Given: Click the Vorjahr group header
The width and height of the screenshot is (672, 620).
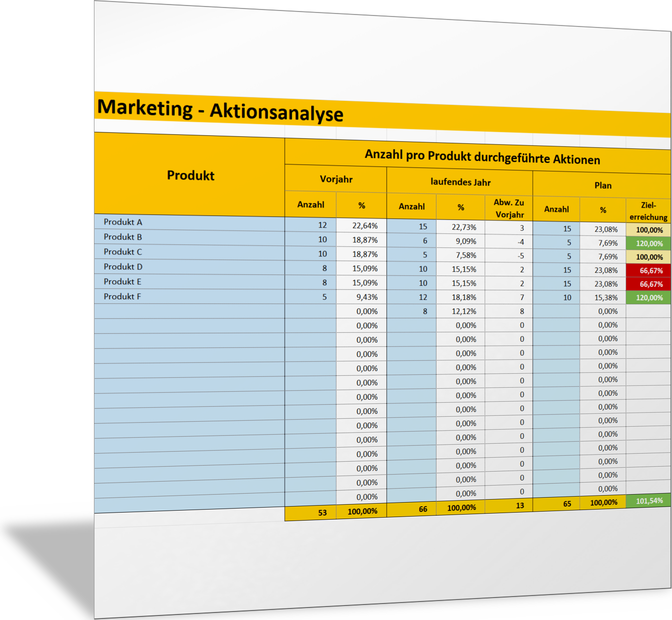Looking at the screenshot, I should [x=336, y=179].
